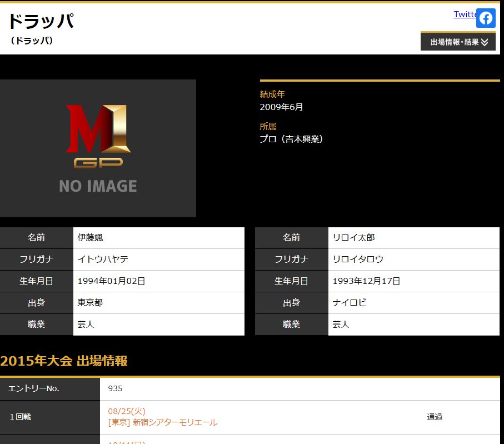Select the エントリーNo. label
The width and height of the screenshot is (504, 444).
tap(34, 388)
